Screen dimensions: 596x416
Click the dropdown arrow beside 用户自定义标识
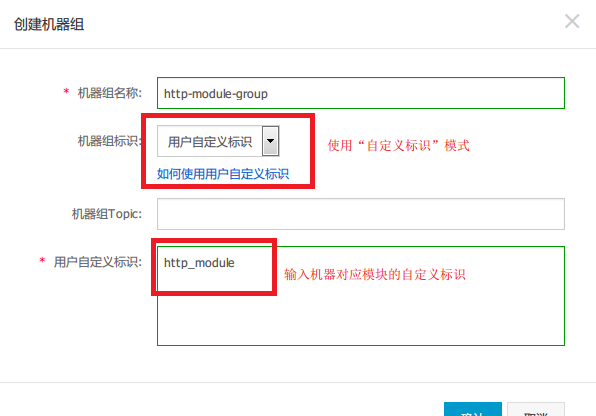270,141
